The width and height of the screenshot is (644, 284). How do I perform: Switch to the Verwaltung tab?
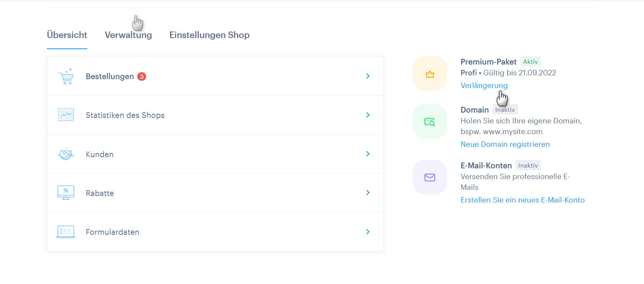tap(128, 35)
